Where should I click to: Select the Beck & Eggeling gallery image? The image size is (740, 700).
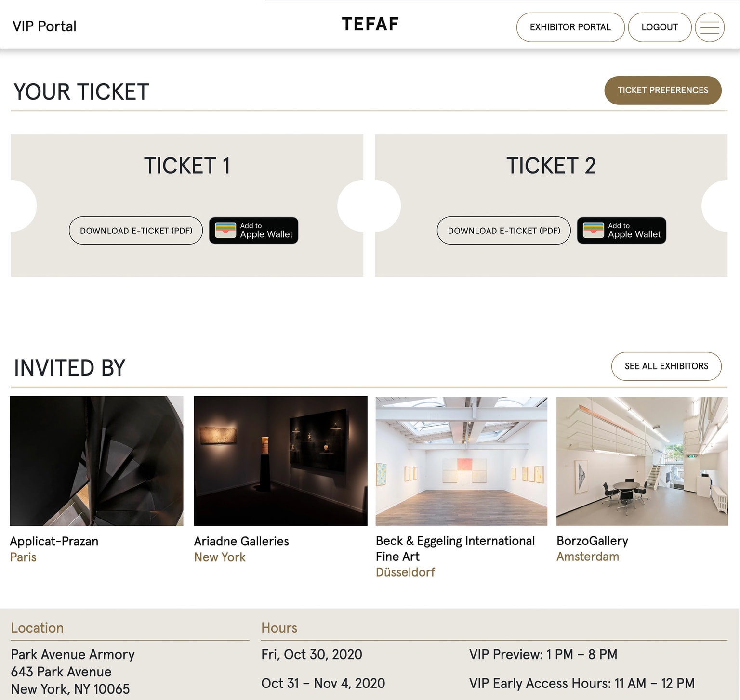pos(461,461)
